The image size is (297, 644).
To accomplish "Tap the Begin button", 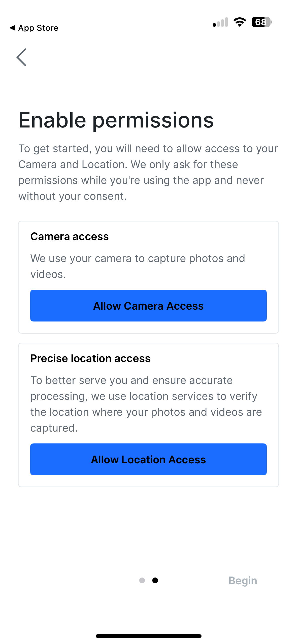I will tap(243, 581).
